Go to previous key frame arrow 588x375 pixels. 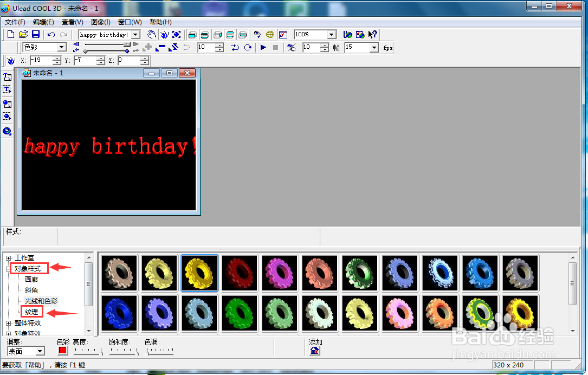tap(76, 44)
